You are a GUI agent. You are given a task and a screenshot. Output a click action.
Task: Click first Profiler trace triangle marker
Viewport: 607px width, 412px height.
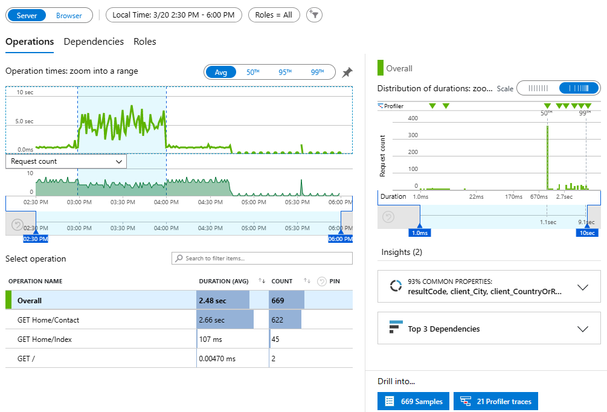pos(432,106)
